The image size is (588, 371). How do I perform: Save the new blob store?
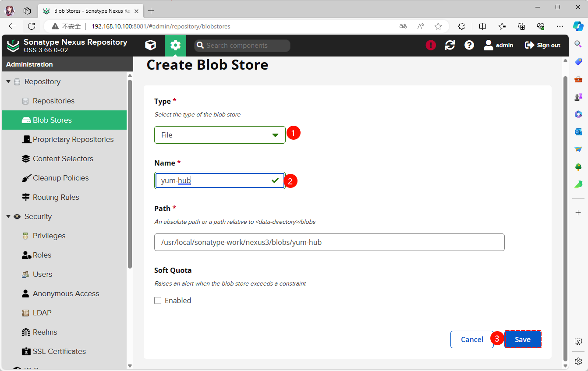click(522, 339)
